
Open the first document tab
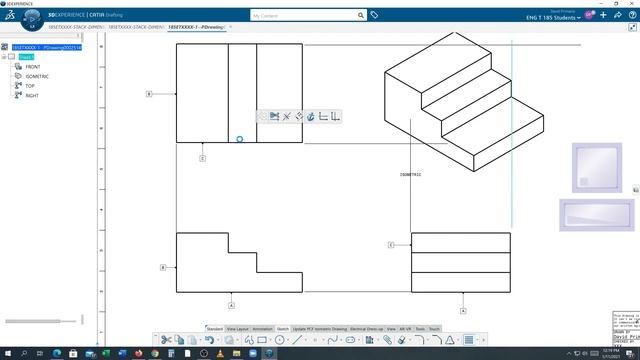76,27
